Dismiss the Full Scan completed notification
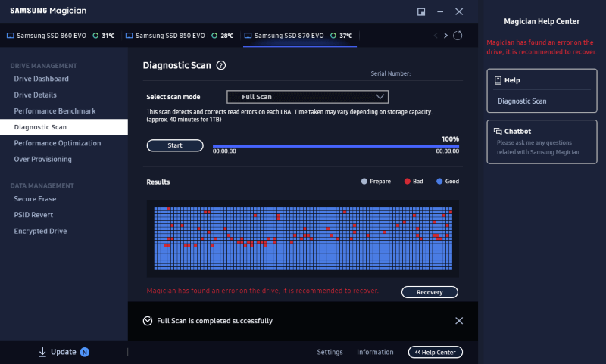 [x=459, y=321]
